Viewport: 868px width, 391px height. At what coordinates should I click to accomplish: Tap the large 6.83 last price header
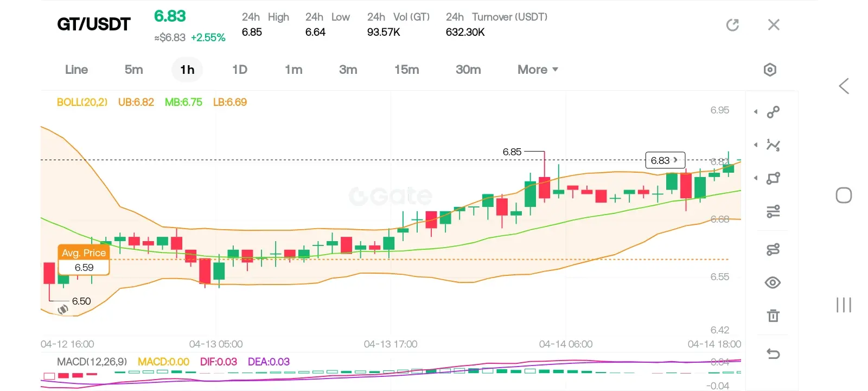coord(170,16)
